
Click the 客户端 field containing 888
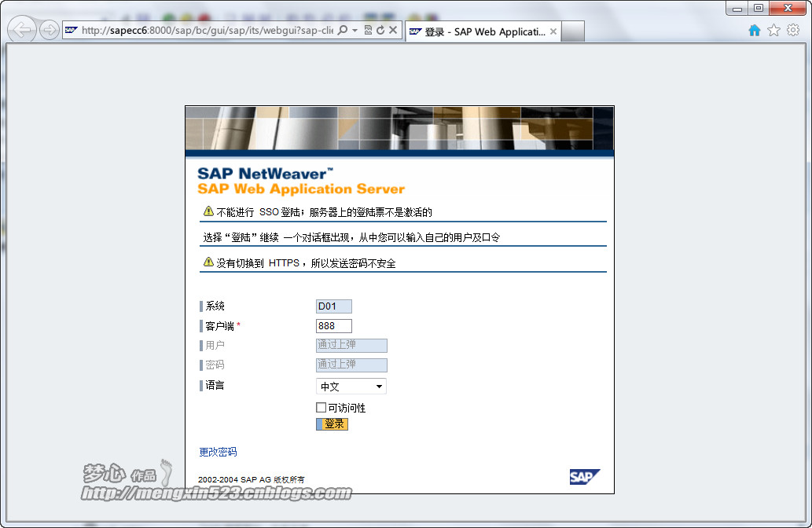click(334, 325)
